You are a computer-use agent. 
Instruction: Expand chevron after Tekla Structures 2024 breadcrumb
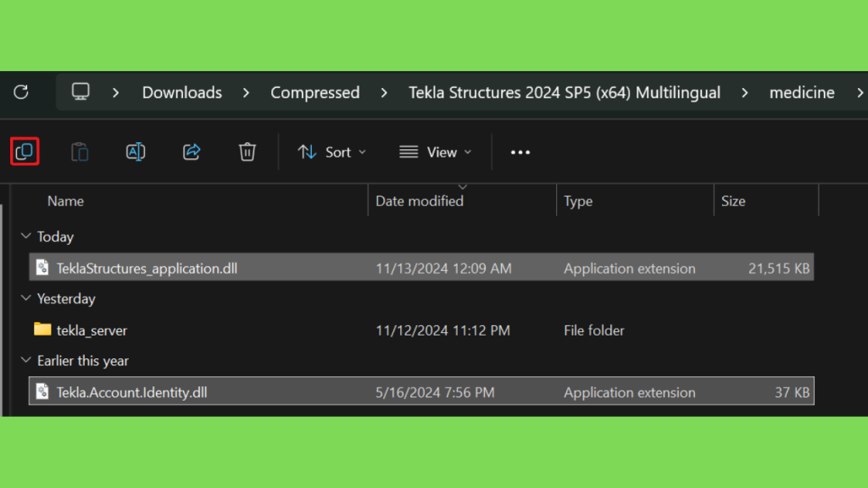(745, 92)
